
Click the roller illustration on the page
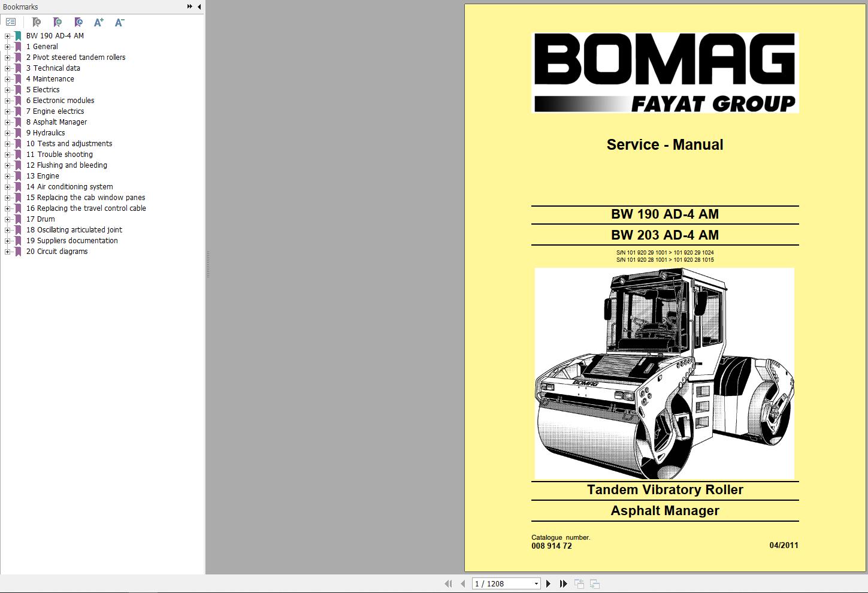click(664, 373)
